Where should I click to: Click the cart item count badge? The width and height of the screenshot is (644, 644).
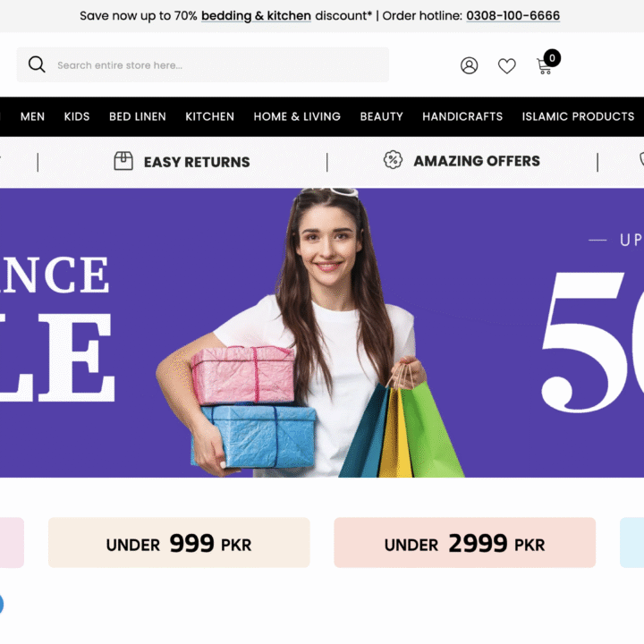[x=552, y=58]
